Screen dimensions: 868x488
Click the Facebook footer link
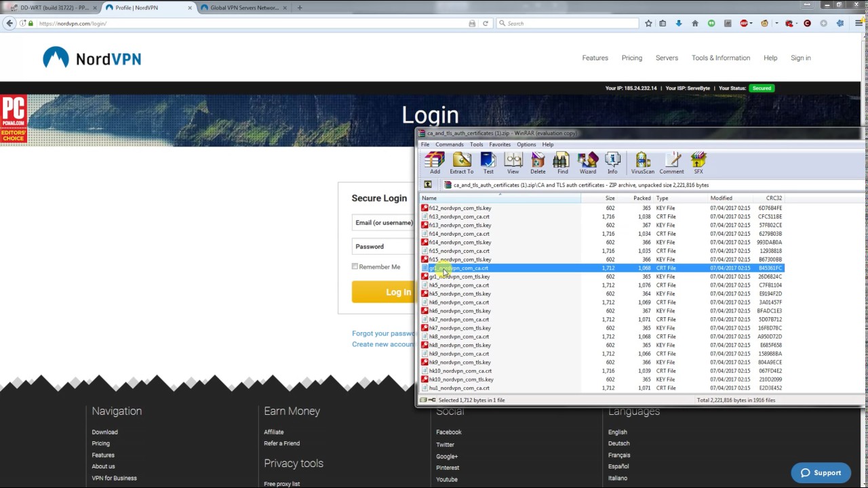449,432
